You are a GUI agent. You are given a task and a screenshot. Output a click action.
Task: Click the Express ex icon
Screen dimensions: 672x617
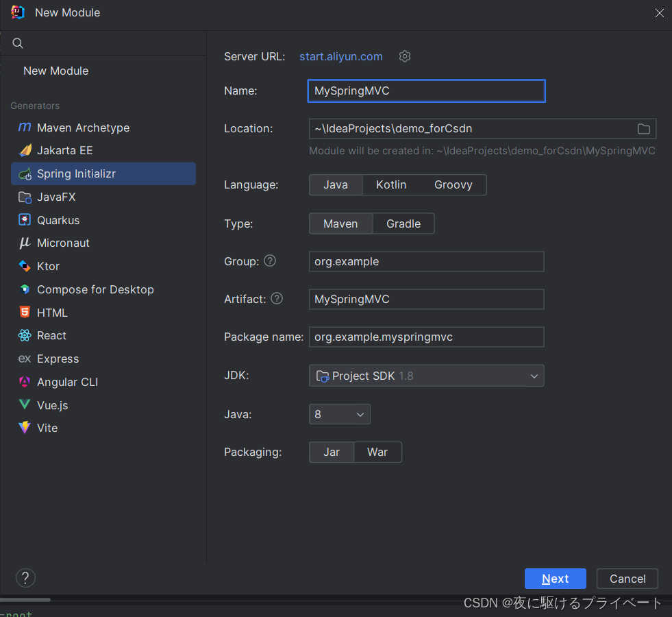(25, 359)
